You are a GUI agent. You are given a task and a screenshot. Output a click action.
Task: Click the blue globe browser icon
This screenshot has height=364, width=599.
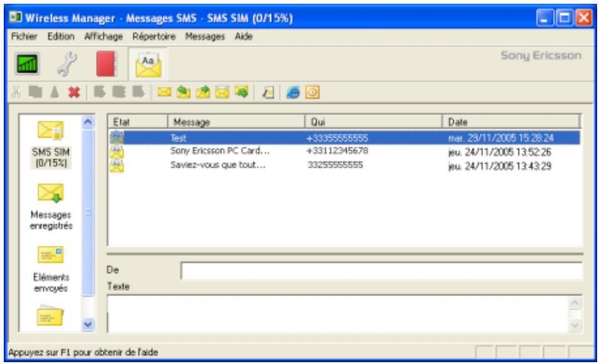(293, 93)
